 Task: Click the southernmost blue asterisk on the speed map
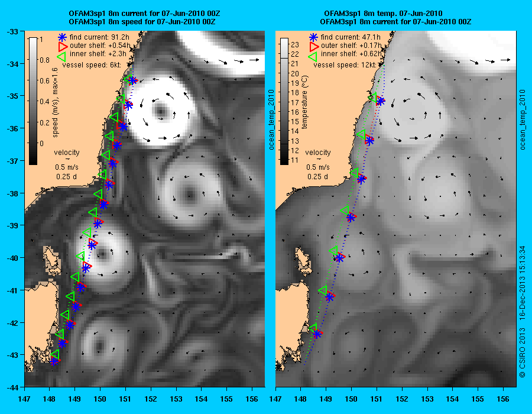54,361
